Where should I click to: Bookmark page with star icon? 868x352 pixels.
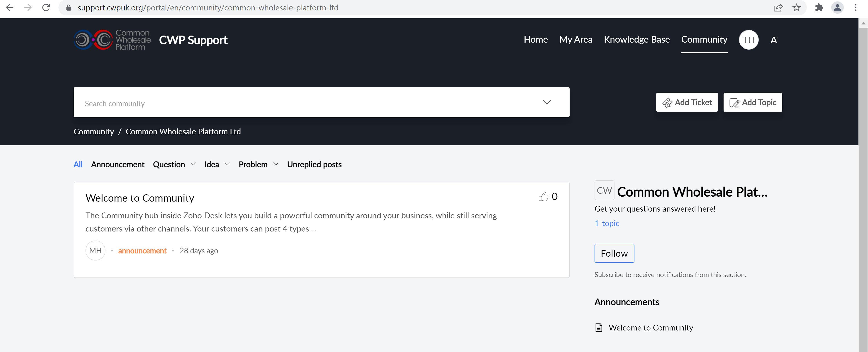[x=796, y=7]
